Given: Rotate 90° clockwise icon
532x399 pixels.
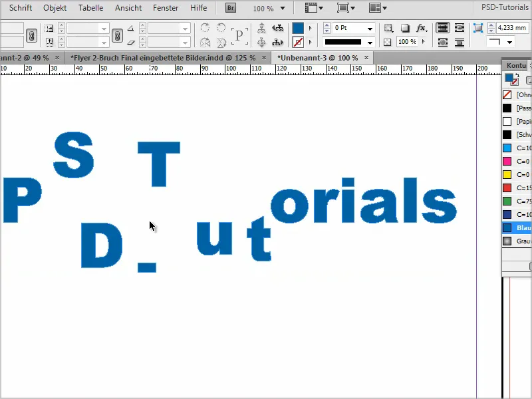Looking at the screenshot, I should 205,28.
